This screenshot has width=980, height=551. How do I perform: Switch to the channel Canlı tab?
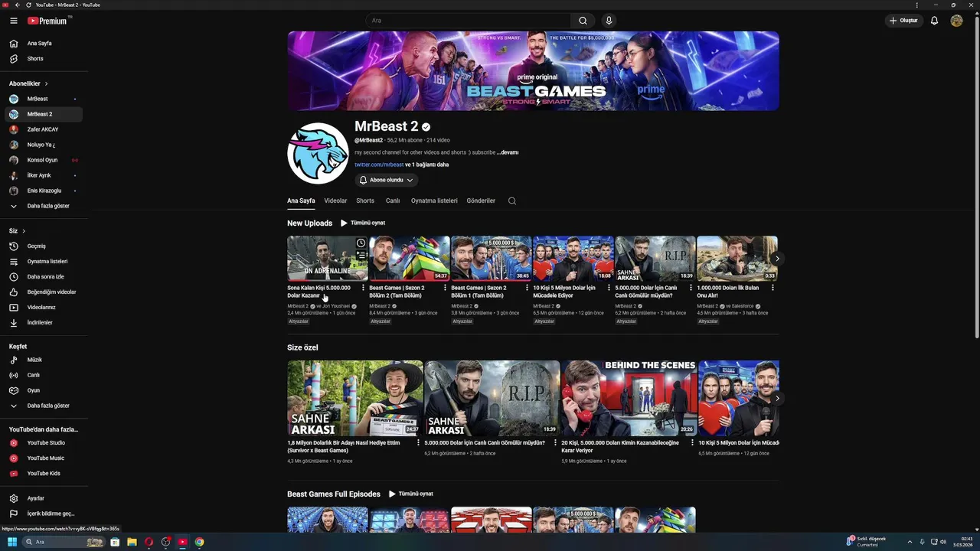[x=393, y=201]
